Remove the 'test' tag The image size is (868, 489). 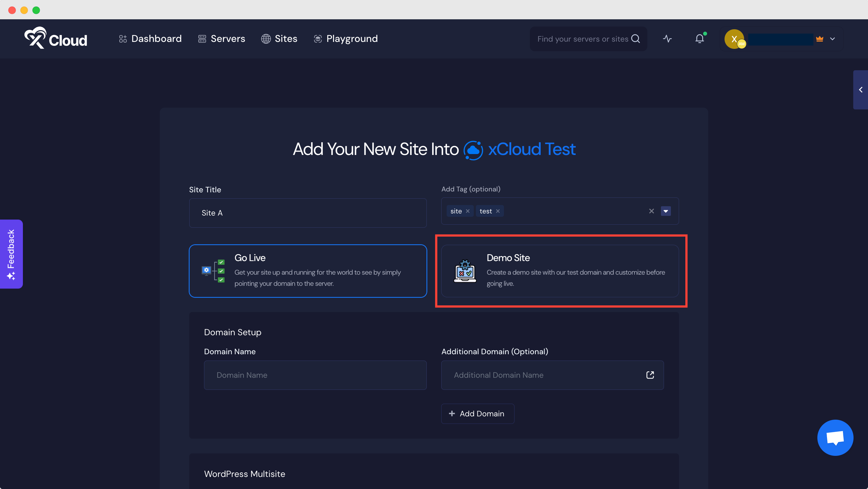coord(499,211)
